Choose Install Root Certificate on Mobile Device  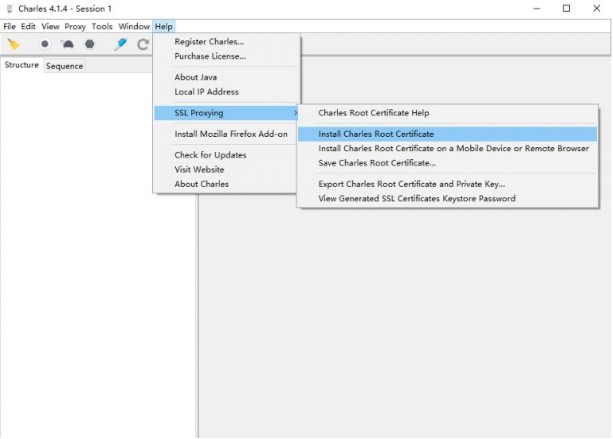tap(447, 148)
